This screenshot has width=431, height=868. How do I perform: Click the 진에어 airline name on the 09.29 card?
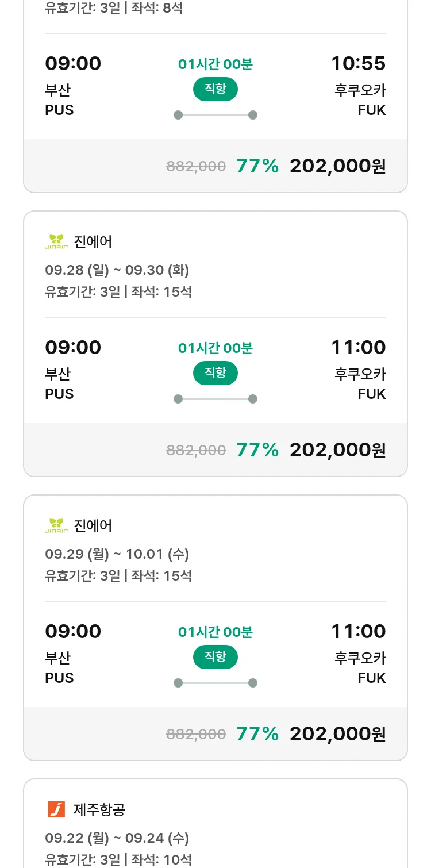(x=93, y=525)
